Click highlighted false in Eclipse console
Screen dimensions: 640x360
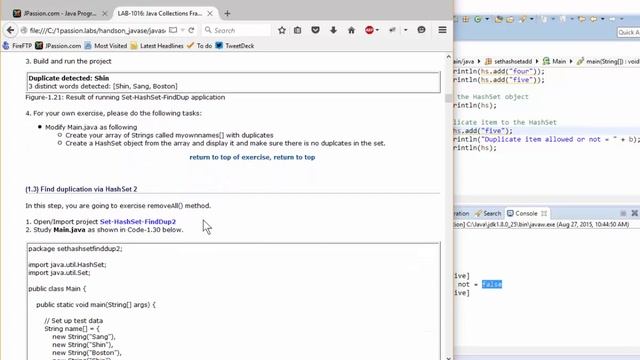[x=492, y=284]
